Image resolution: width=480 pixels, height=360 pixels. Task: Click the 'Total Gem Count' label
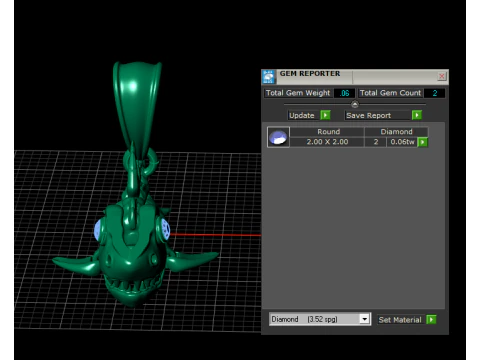[x=390, y=93]
